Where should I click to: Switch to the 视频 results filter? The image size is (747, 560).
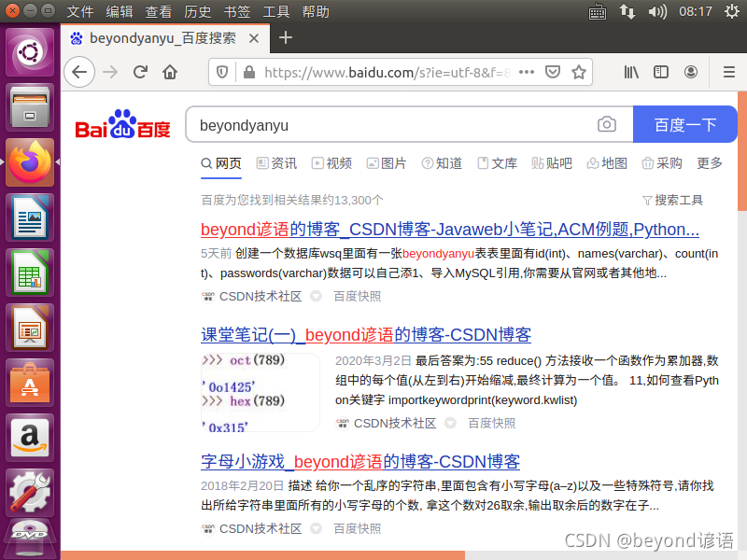(x=338, y=162)
